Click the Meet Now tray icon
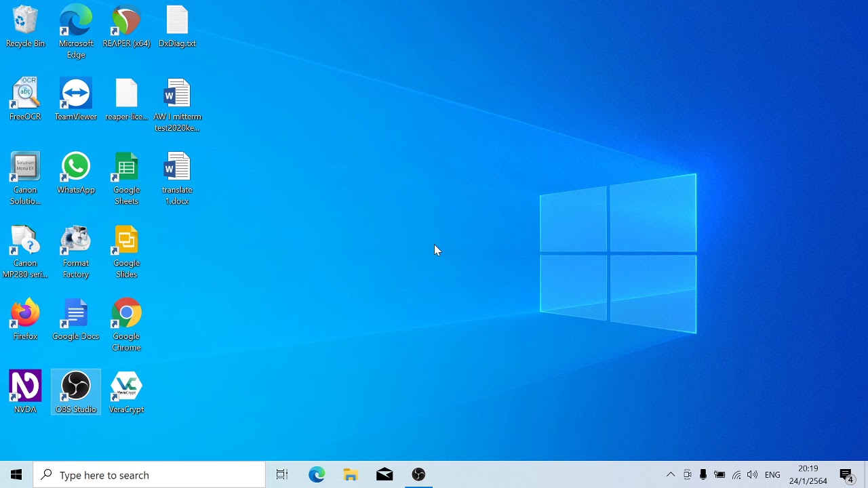 point(687,474)
